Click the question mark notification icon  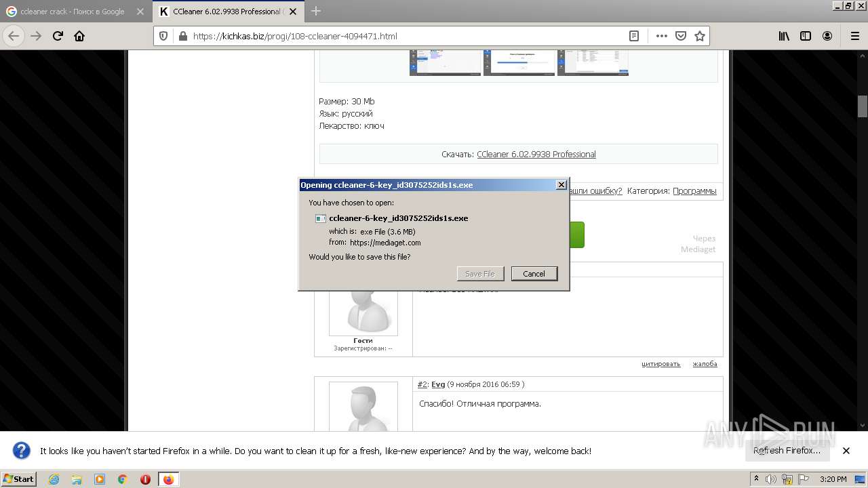click(22, 451)
